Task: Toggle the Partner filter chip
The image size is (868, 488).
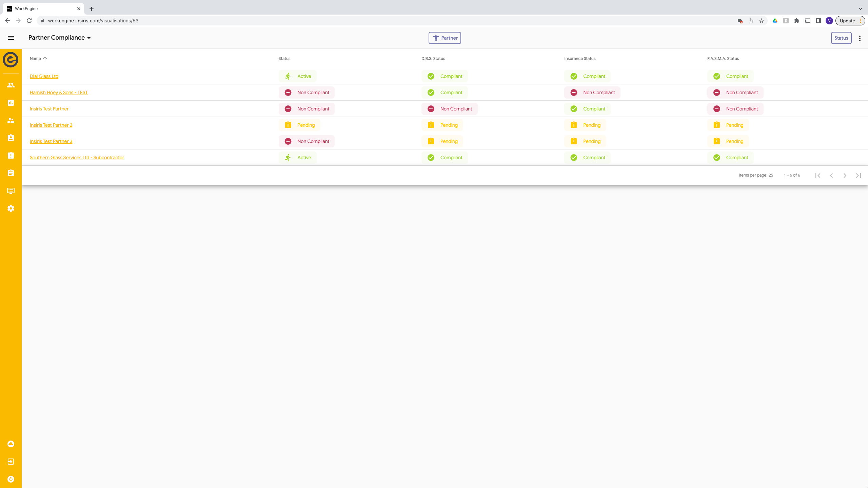Action: [445, 38]
